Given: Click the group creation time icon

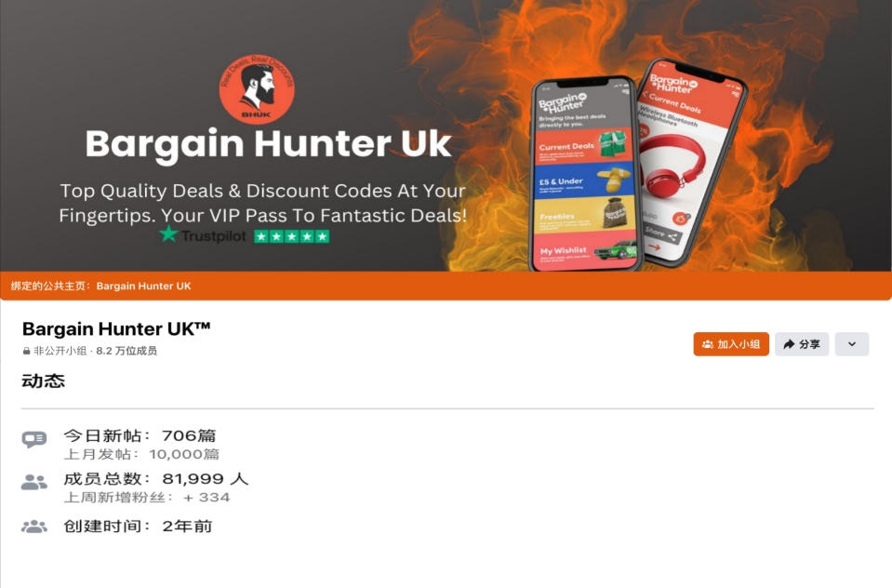Looking at the screenshot, I should pos(34,526).
